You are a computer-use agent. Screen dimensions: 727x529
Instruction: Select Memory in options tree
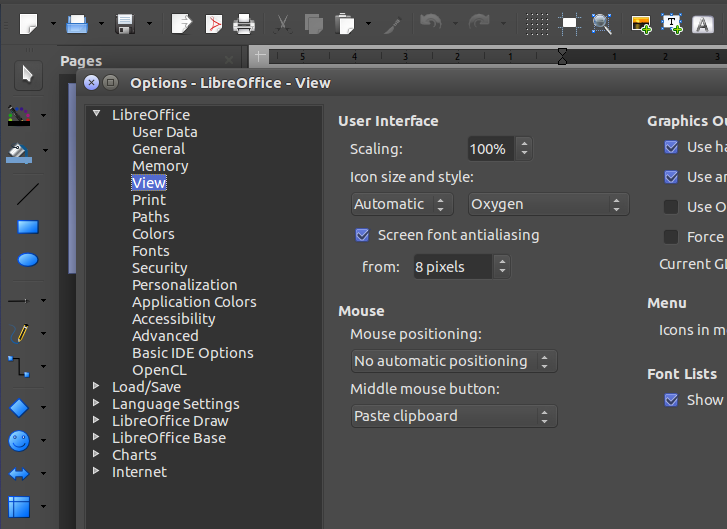coord(160,166)
